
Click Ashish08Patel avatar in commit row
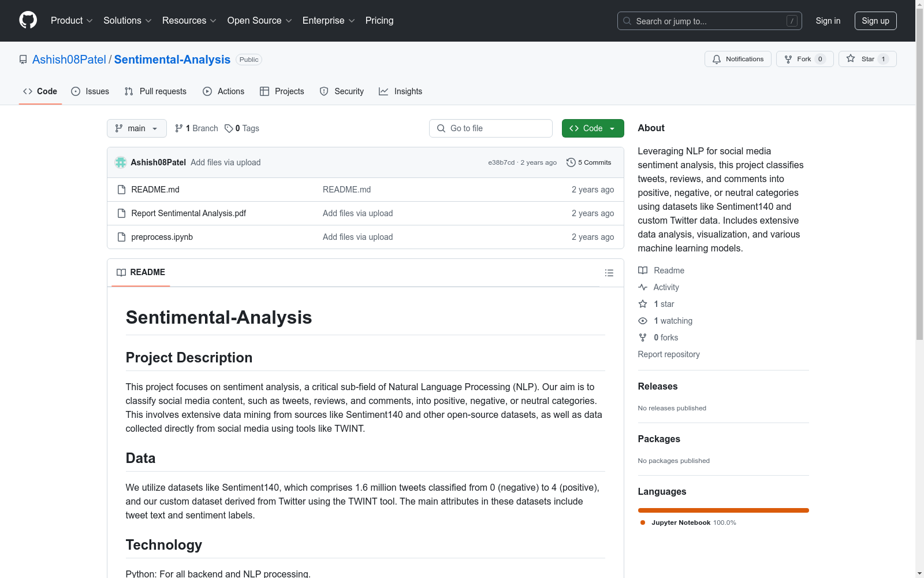pos(121,162)
